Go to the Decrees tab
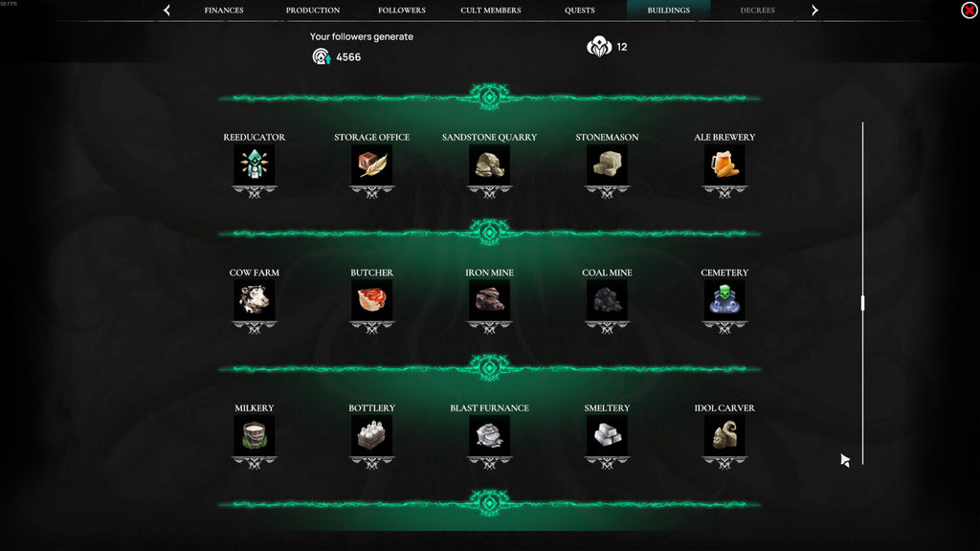Screen dimensions: 980x551 (x=758, y=10)
